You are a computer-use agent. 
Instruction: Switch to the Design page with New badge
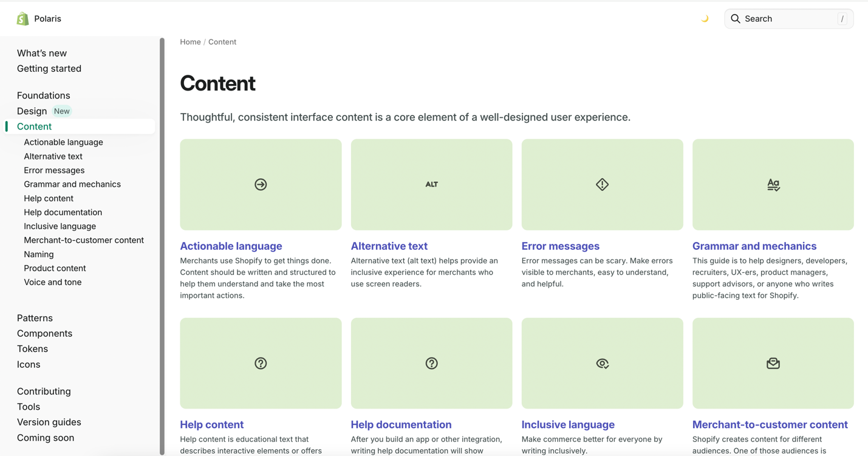tap(32, 111)
